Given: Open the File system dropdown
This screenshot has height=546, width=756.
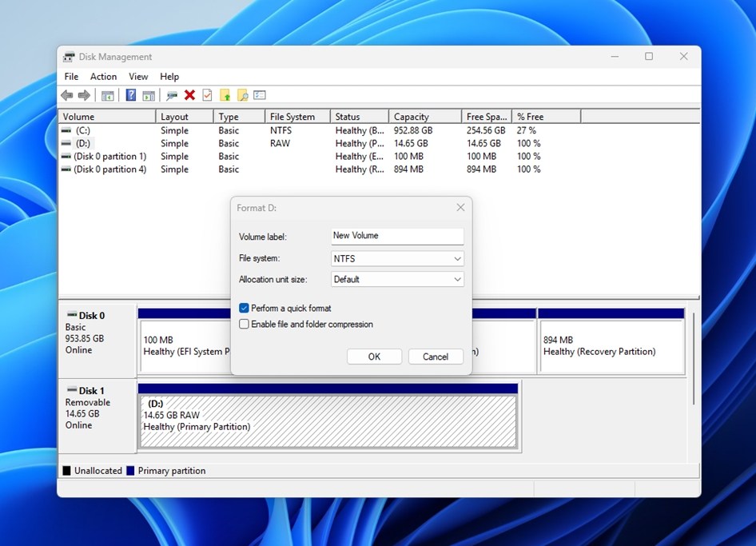Looking at the screenshot, I should click(x=397, y=258).
